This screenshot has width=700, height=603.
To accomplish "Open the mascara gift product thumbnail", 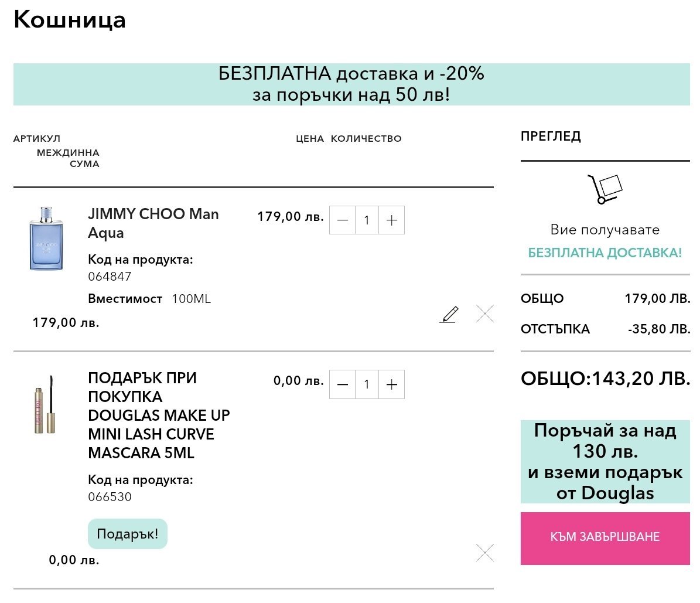I will point(46,405).
